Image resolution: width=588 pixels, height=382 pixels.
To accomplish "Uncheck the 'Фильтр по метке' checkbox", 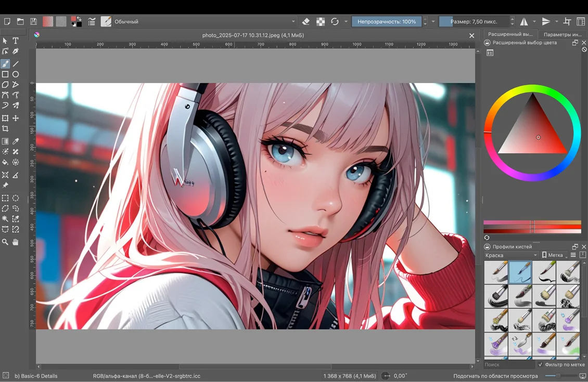I will tap(540, 365).
